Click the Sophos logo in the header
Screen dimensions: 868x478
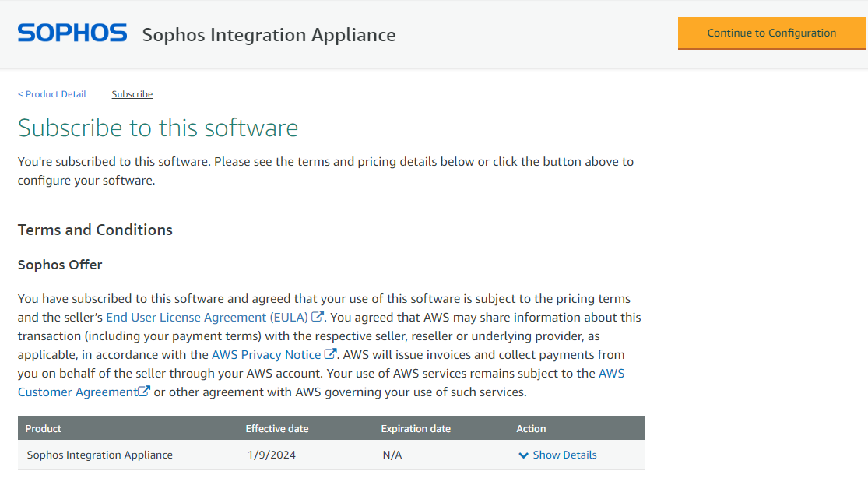tap(72, 33)
